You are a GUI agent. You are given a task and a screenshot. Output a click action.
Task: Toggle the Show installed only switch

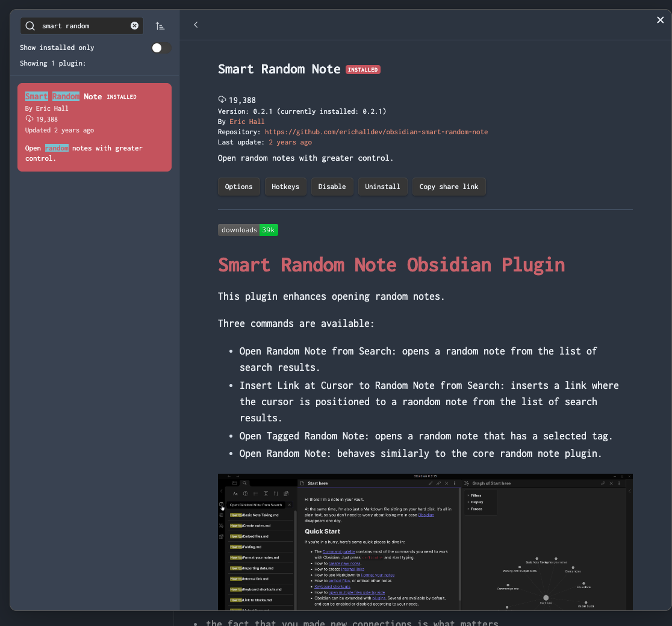click(x=161, y=48)
